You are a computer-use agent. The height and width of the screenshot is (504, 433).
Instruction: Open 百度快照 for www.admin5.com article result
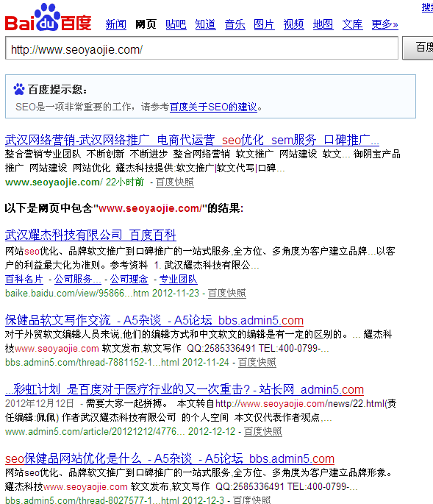coord(262,431)
